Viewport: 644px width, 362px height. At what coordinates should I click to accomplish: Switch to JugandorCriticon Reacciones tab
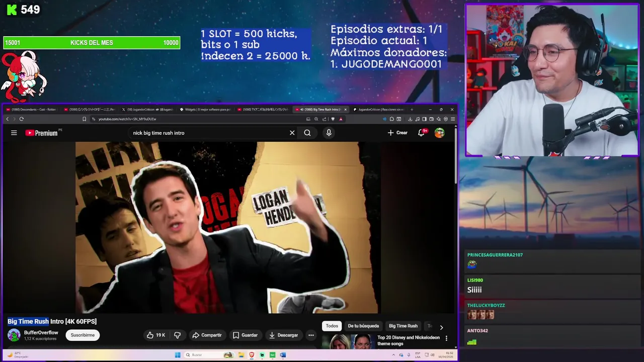pyautogui.click(x=380, y=110)
